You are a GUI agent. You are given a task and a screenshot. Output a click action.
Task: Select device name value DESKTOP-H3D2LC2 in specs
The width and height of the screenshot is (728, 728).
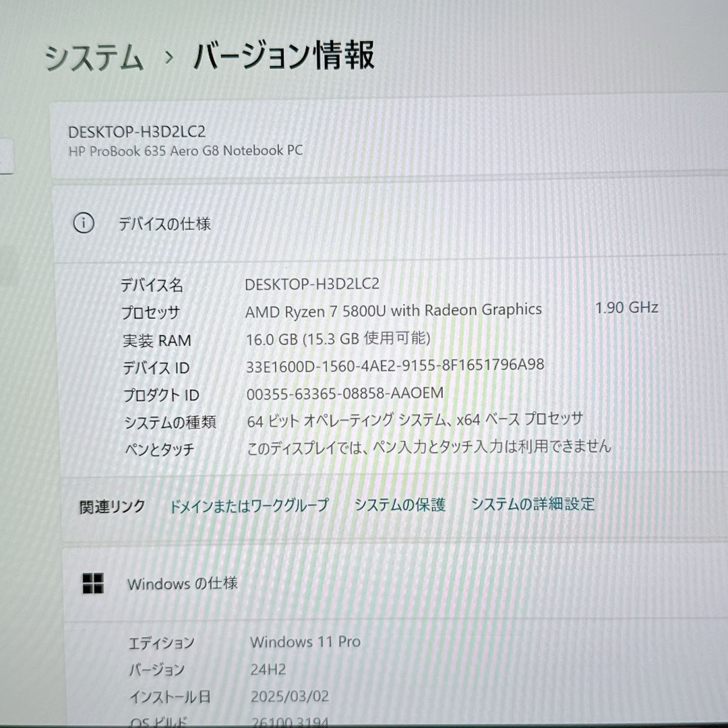312,284
